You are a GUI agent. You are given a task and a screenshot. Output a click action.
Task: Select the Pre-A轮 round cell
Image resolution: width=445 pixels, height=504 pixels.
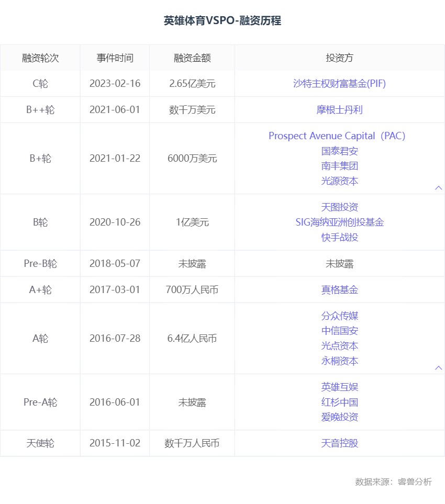[x=40, y=402]
